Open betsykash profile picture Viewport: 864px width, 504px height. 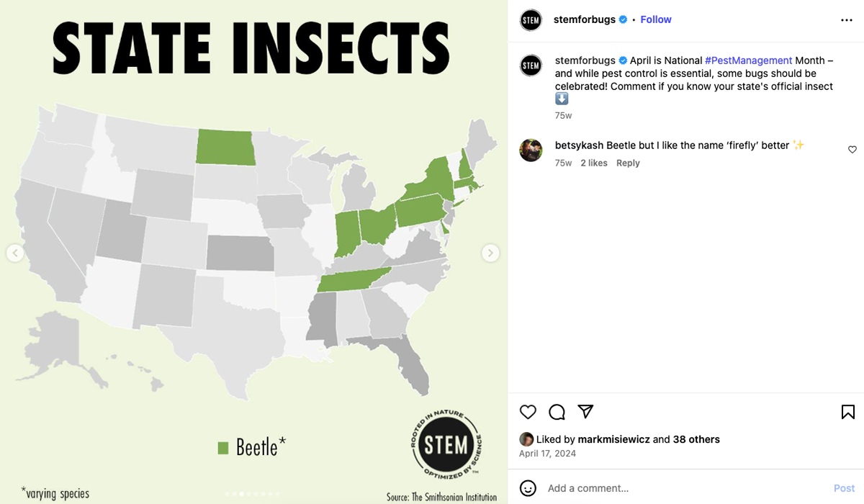click(531, 150)
